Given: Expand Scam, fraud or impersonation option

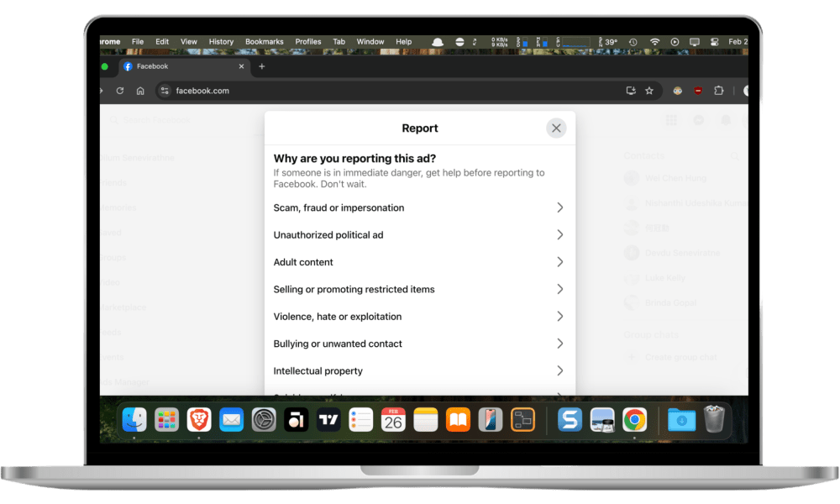Looking at the screenshot, I should (x=419, y=207).
